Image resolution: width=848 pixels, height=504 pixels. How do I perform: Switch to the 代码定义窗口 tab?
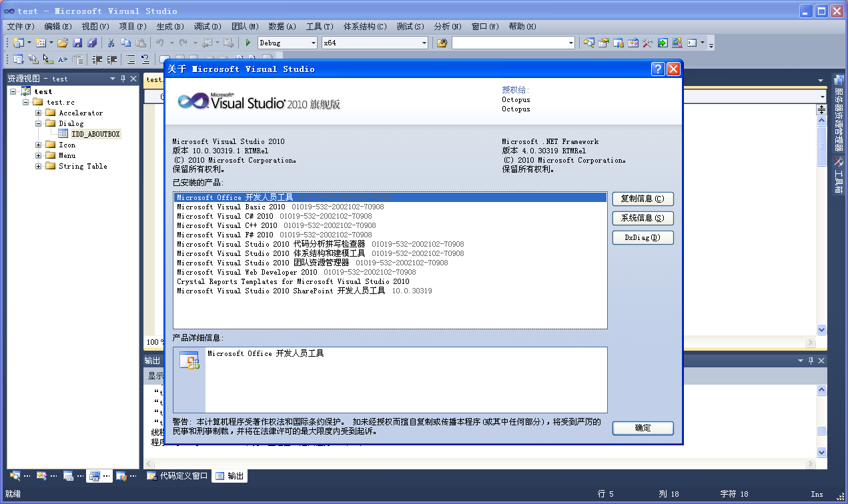coord(178,476)
